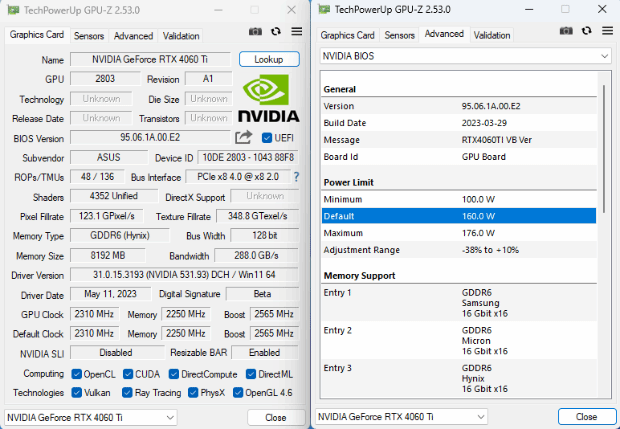Click GPU-Z app icon in right title bar
The image size is (620, 429).
(x=324, y=9)
